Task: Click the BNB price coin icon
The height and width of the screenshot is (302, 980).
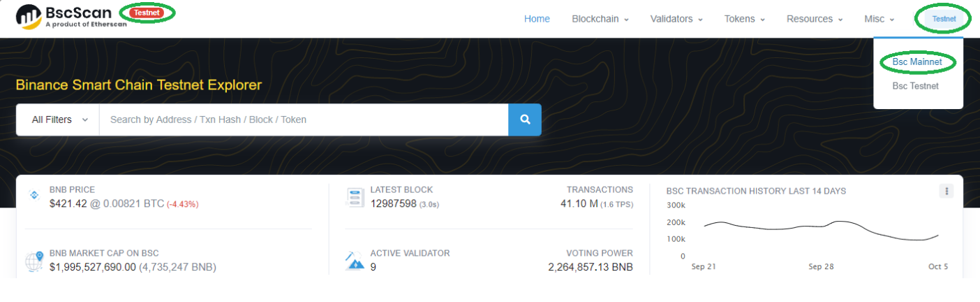Action: tap(34, 196)
